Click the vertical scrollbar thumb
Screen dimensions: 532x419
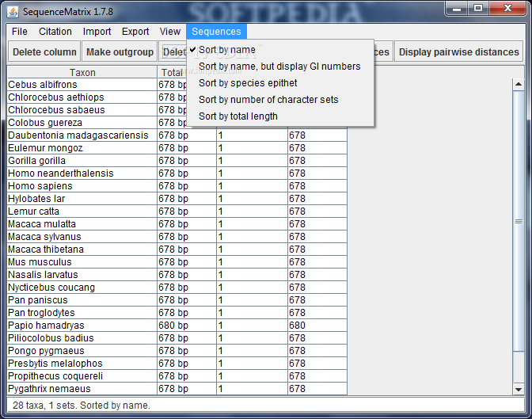[519, 222]
